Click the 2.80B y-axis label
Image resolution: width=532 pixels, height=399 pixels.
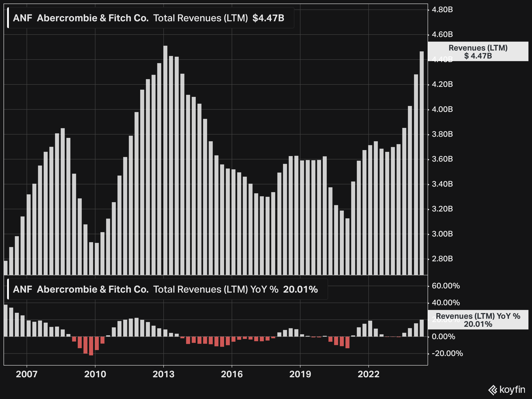(x=442, y=259)
